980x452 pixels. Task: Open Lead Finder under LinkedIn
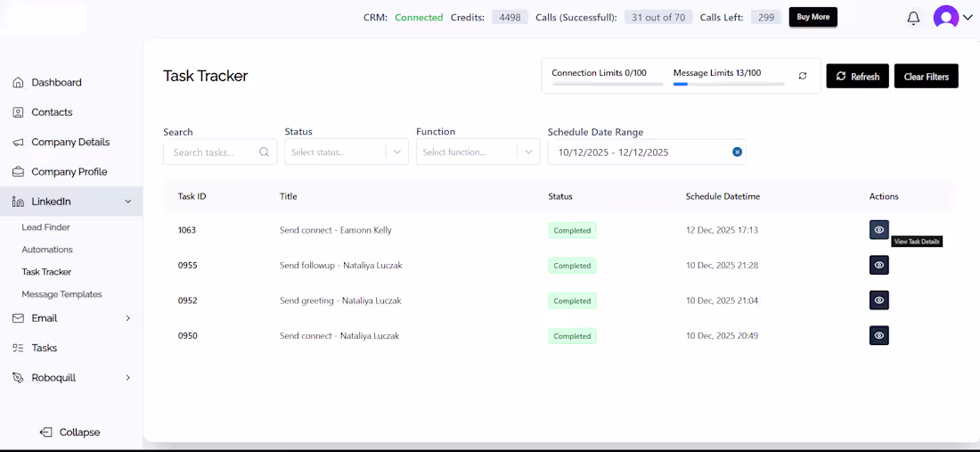tap(45, 227)
